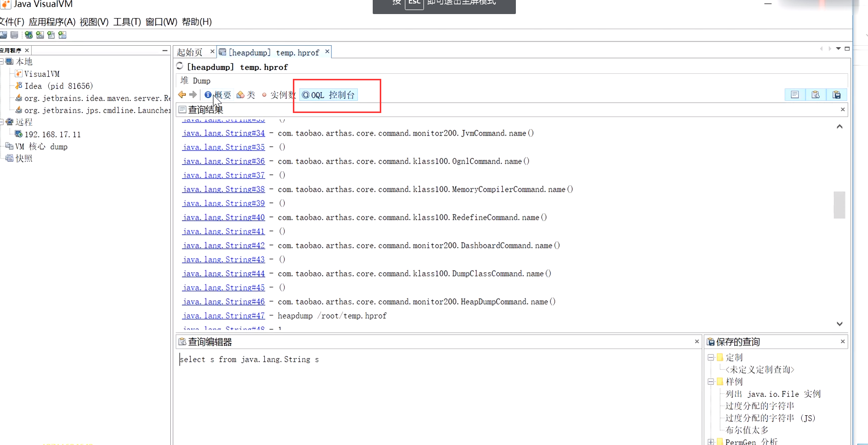Click the first toolbar icon left of Save
The height and width of the screenshot is (445, 868).
(4, 35)
